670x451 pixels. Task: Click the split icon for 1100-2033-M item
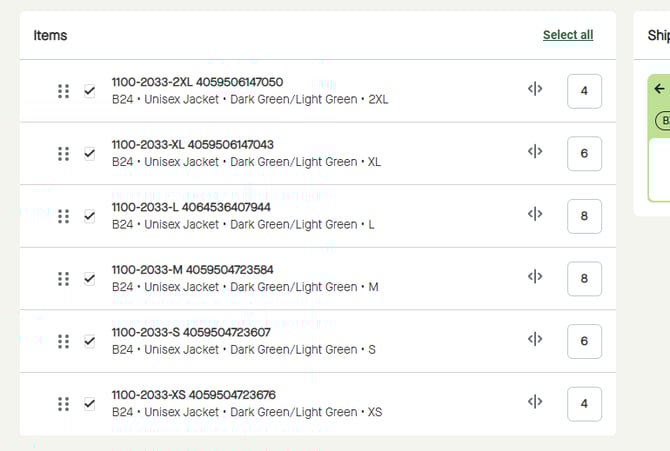(x=535, y=277)
